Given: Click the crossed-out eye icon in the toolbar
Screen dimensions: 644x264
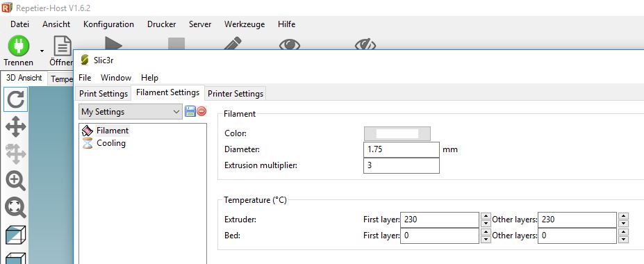Looking at the screenshot, I should [365, 44].
